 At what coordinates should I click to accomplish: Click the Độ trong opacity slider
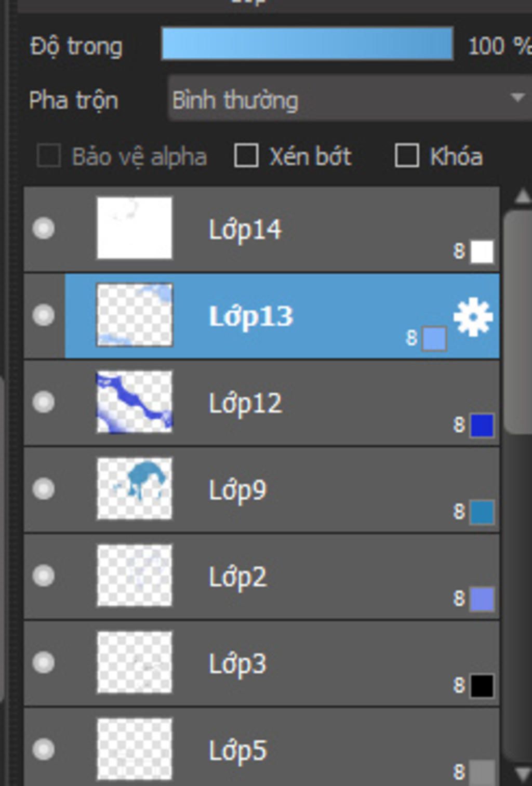pos(308,44)
